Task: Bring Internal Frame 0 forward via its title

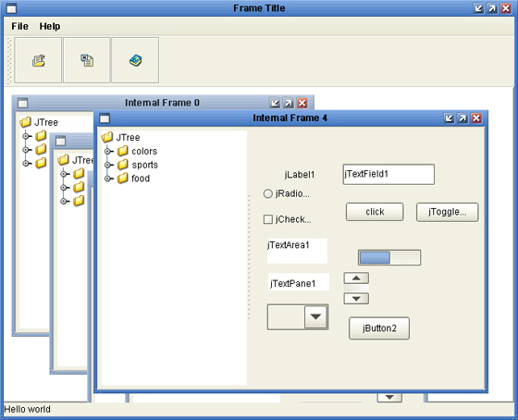Action: 162,103
